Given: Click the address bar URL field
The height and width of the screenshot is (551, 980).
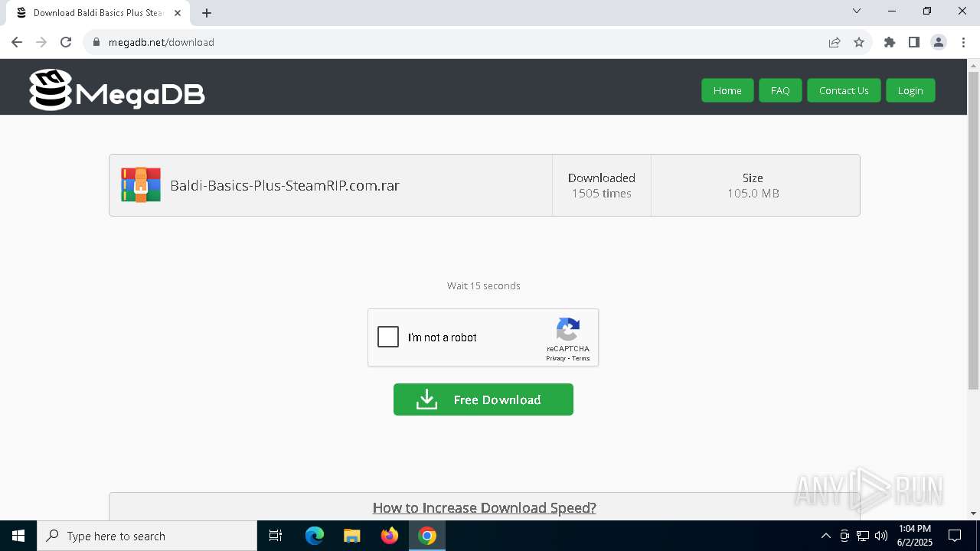Looking at the screenshot, I should [x=459, y=42].
